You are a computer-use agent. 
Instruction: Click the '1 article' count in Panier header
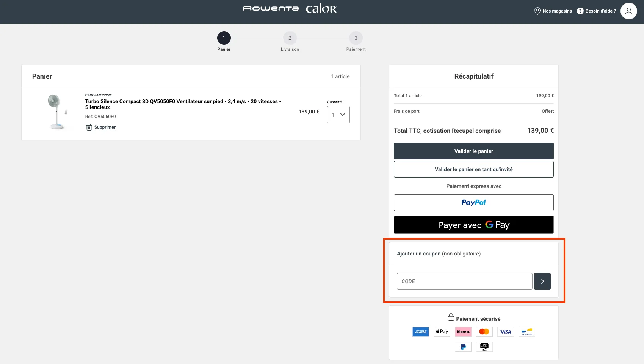coord(340,76)
